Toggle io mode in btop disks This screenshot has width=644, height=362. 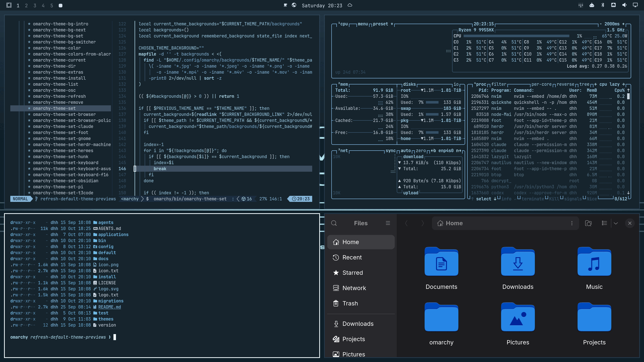(x=456, y=84)
